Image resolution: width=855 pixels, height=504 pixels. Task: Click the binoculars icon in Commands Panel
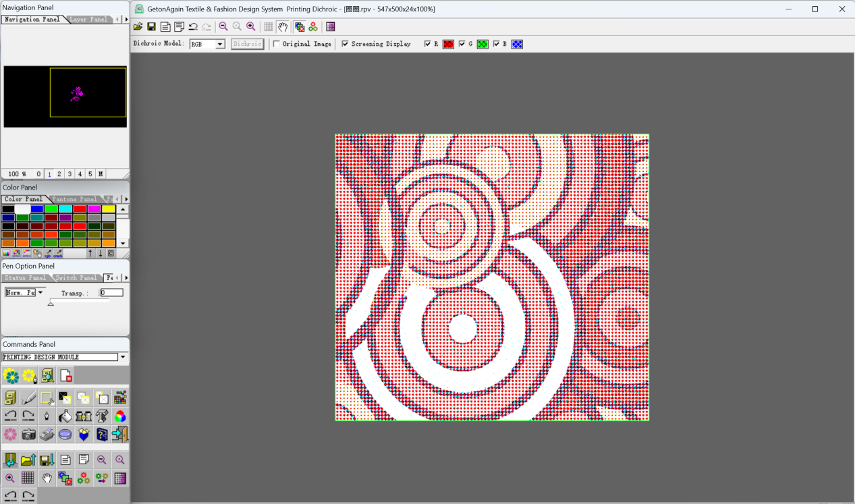(84, 416)
